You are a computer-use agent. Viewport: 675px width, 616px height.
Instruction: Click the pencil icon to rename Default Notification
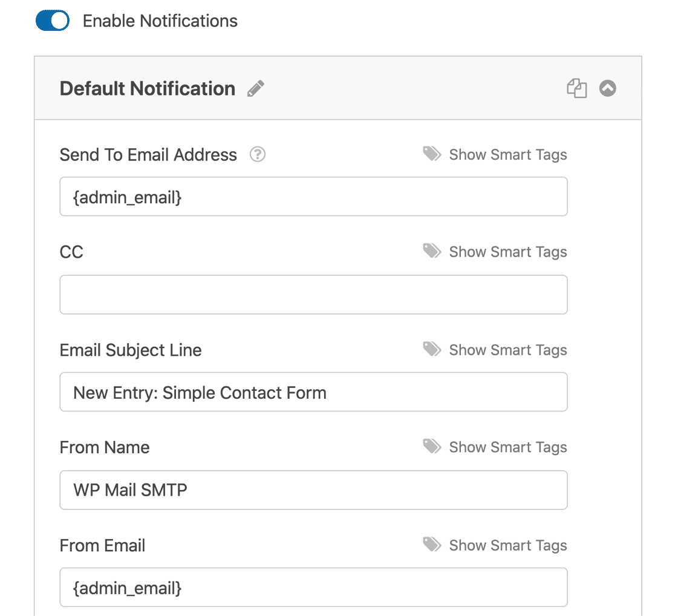tap(255, 88)
